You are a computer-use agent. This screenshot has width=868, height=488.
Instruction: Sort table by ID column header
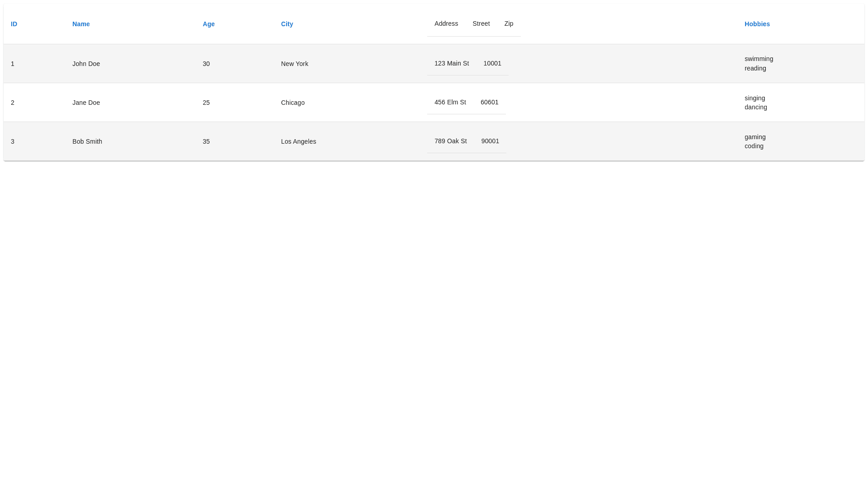pyautogui.click(x=14, y=24)
